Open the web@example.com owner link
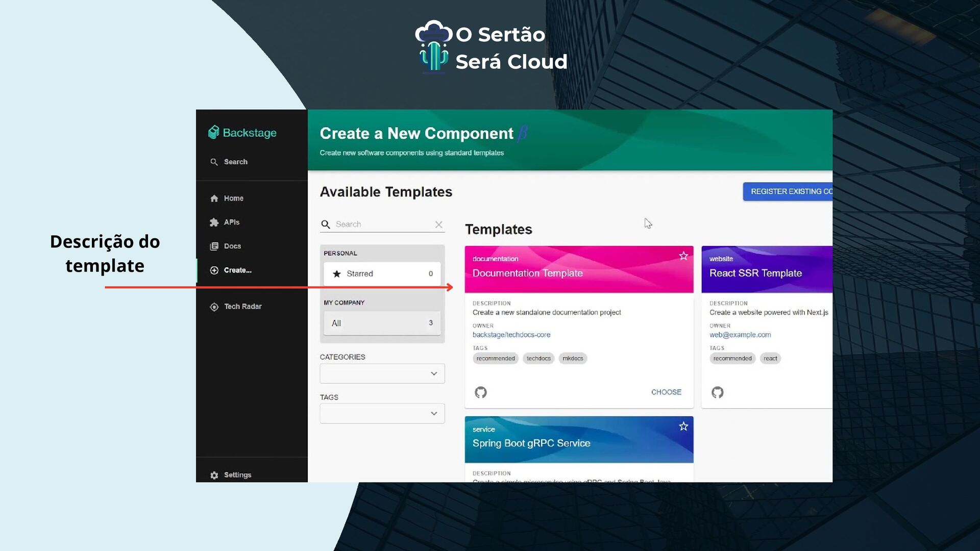The image size is (980, 551). (740, 335)
